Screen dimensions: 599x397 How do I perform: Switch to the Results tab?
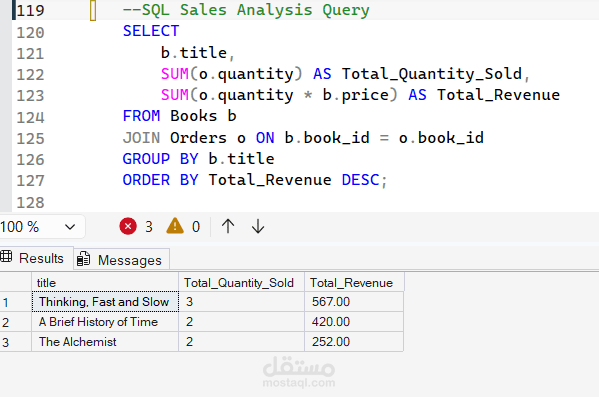(x=37, y=258)
